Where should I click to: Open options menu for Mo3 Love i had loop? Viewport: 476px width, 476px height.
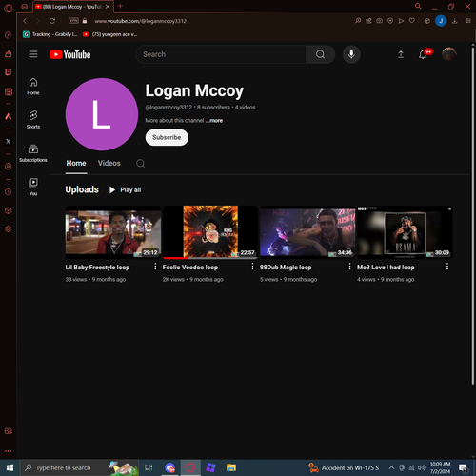(447, 267)
